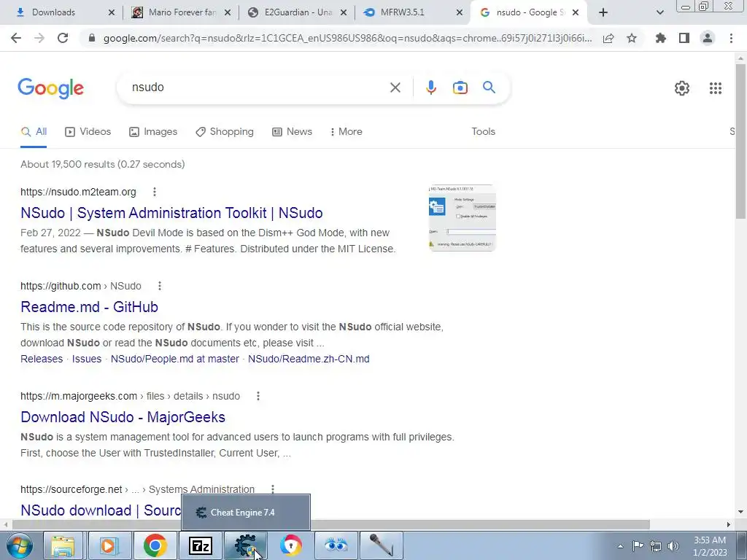The image size is (747, 560).
Task: Open Readme.md - GitHub result
Action: tap(89, 307)
